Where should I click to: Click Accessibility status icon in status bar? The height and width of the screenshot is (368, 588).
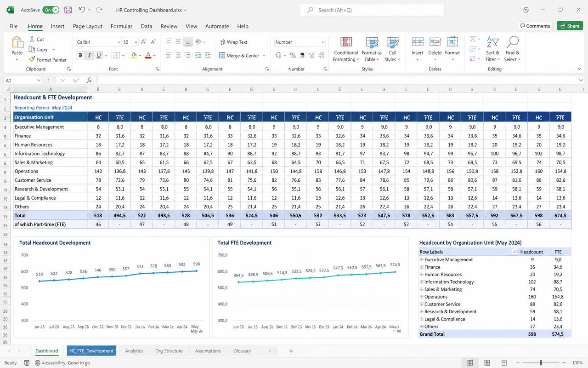point(38,362)
